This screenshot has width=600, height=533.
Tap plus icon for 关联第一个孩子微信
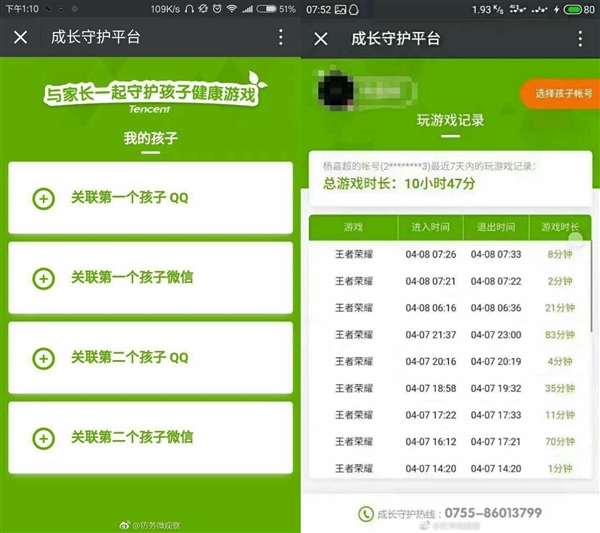tap(43, 277)
